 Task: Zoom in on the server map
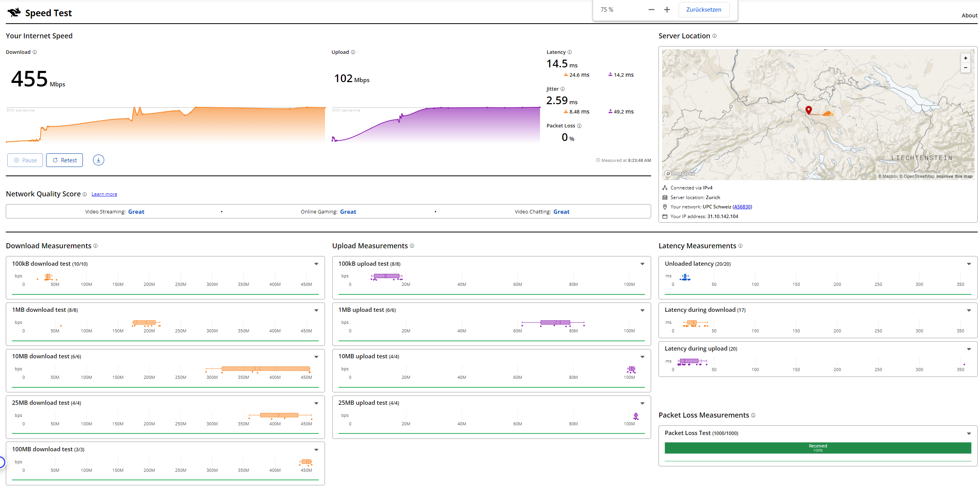(x=965, y=58)
